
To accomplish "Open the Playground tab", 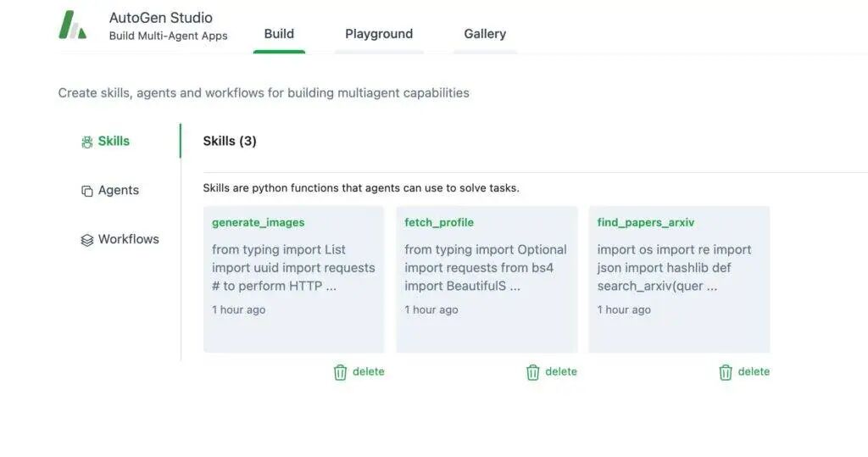I will tap(379, 34).
